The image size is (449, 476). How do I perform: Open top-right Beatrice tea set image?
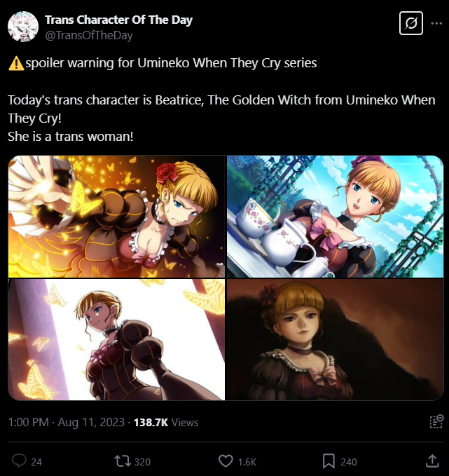point(336,217)
